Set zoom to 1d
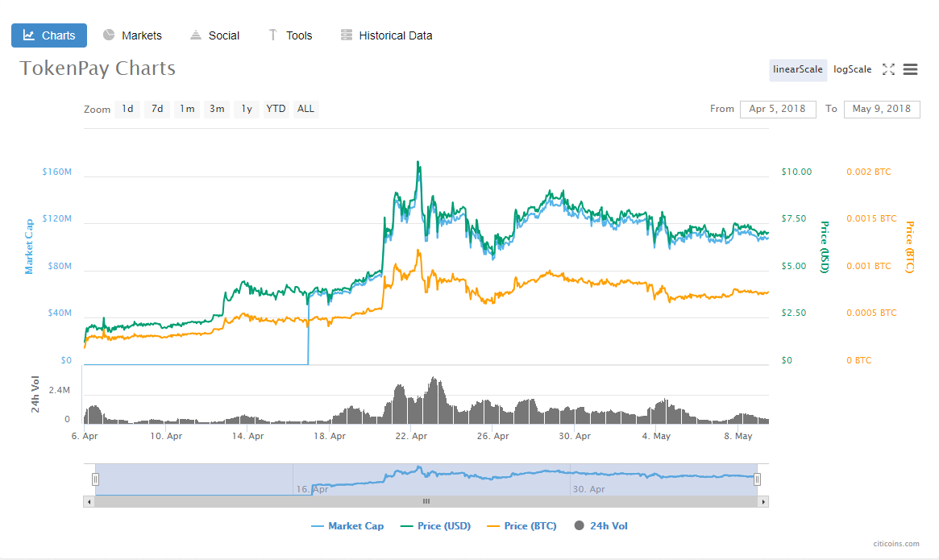Viewport: 939px width, 560px height. [127, 109]
